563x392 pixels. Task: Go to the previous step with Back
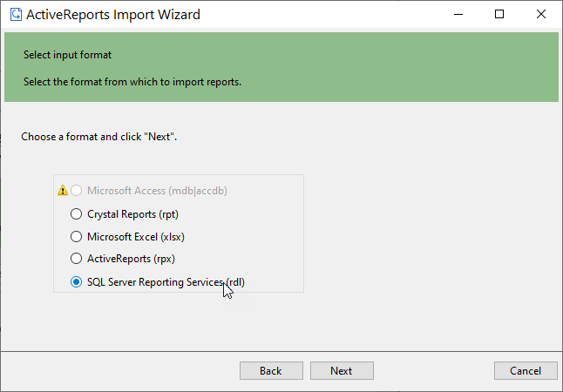[x=271, y=370]
